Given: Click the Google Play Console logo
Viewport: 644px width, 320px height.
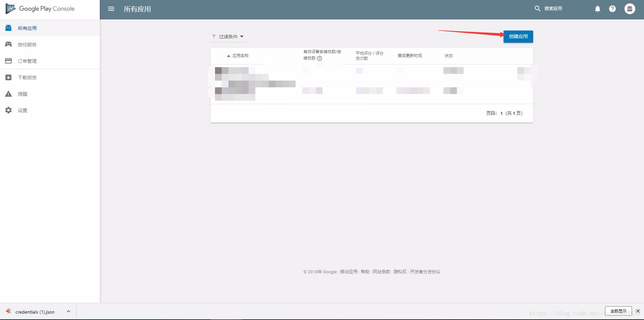Looking at the screenshot, I should pos(40,9).
